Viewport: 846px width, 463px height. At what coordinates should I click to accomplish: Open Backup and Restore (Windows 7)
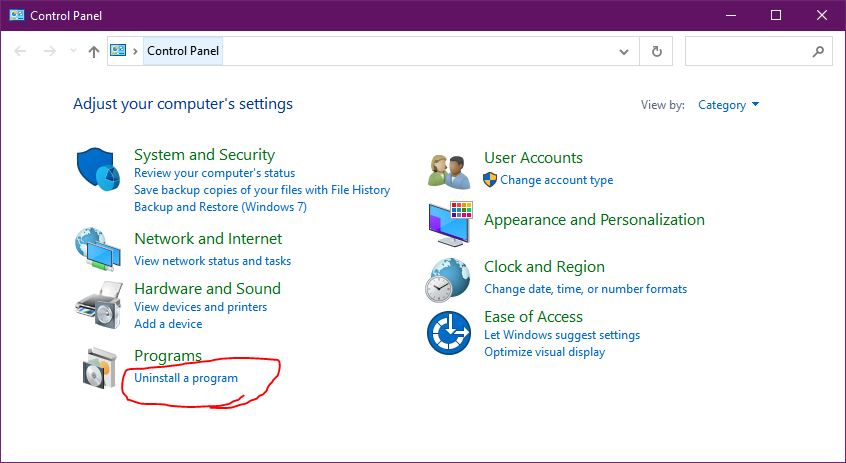[x=220, y=207]
